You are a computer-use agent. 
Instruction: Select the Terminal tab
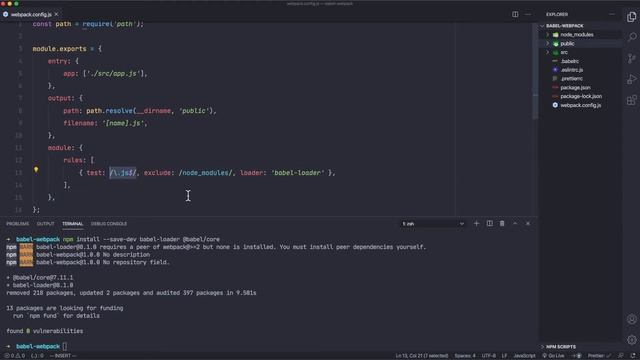click(x=73, y=224)
